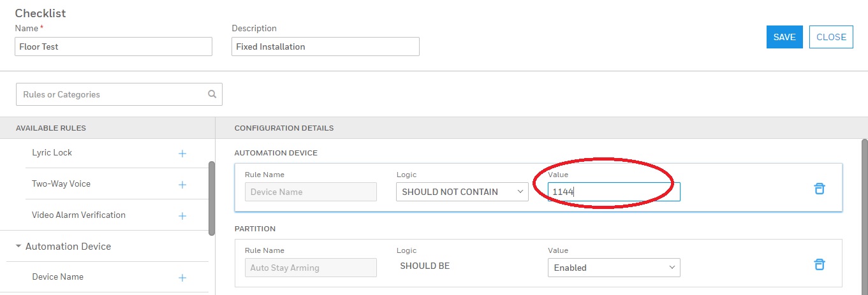Delete the Auto Stay Arming rule using trash icon
This screenshot has height=295, width=868.
pyautogui.click(x=819, y=264)
